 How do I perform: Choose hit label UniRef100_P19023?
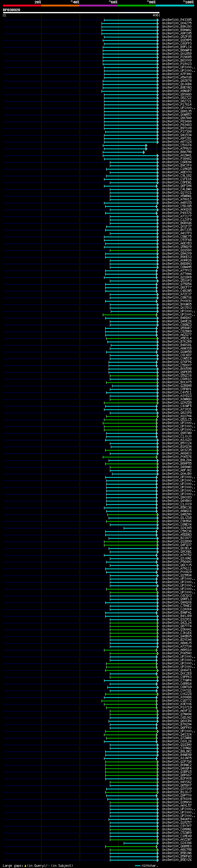point(177,64)
